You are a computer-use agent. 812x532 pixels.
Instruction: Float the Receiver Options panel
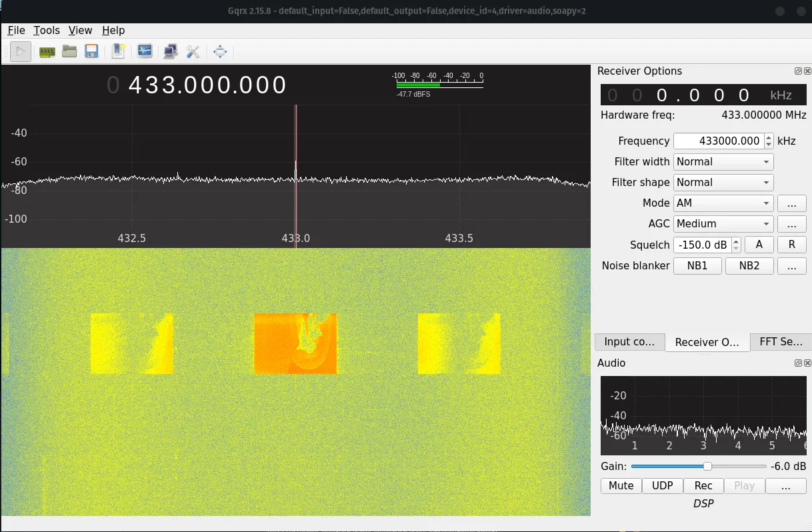798,71
